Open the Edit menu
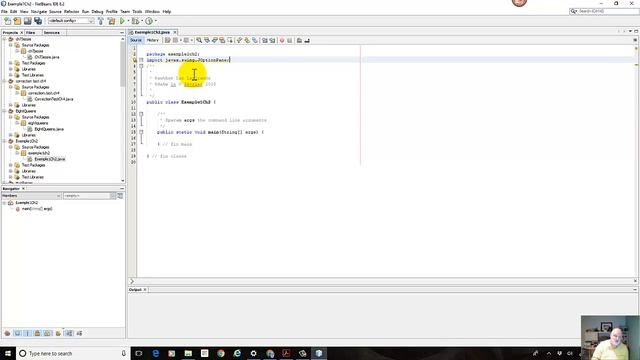The image size is (640, 360). pyautogui.click(x=13, y=11)
